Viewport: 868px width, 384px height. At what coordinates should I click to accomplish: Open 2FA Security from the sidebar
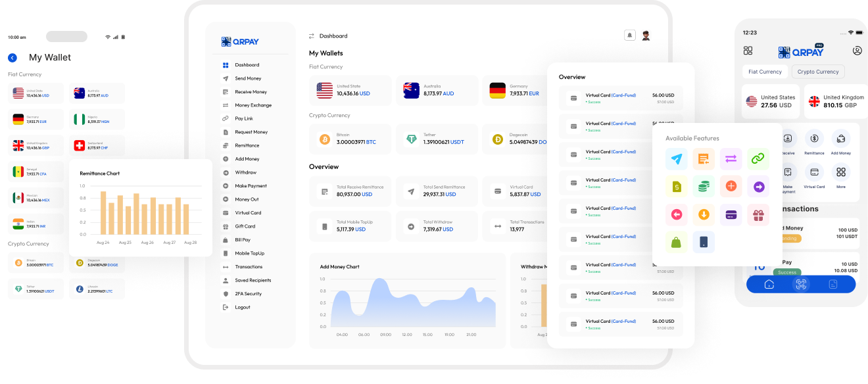point(248,294)
